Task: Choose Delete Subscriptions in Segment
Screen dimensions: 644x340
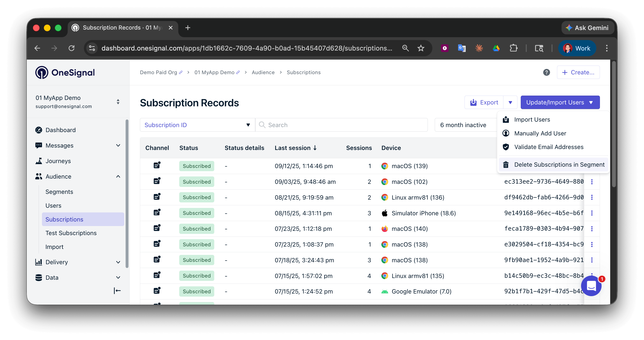Action: 559,165
